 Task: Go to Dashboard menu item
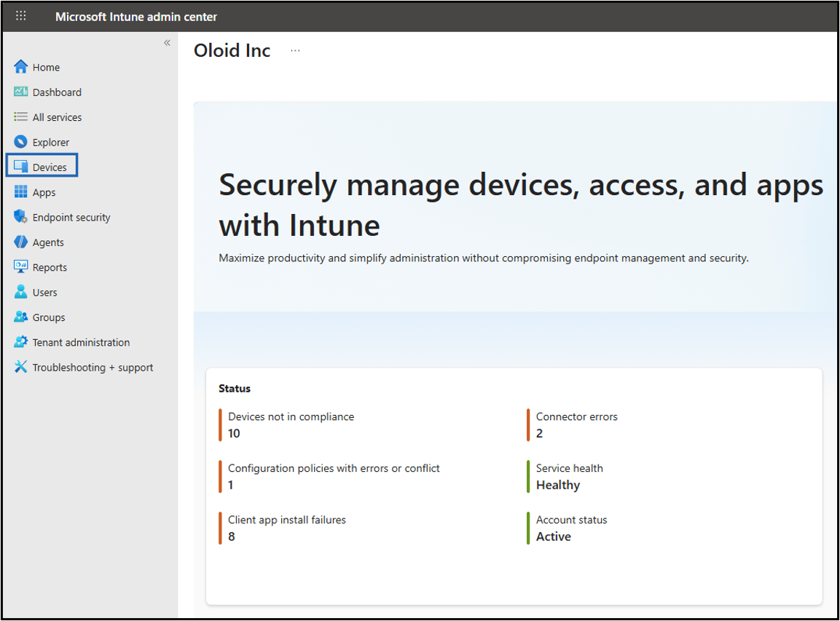point(57,92)
